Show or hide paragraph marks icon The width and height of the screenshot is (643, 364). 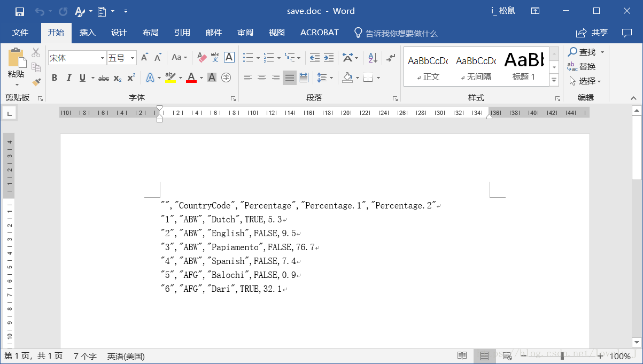coord(391,57)
